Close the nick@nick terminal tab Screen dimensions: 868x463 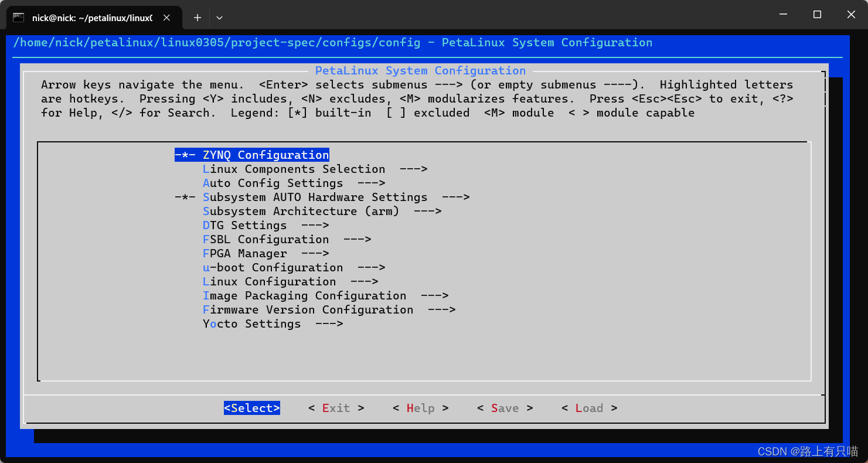(166, 18)
